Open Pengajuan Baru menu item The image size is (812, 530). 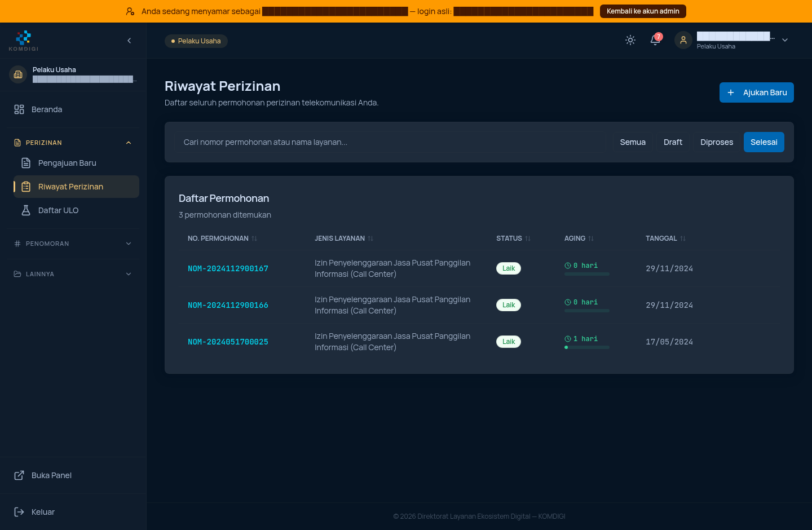click(77, 163)
